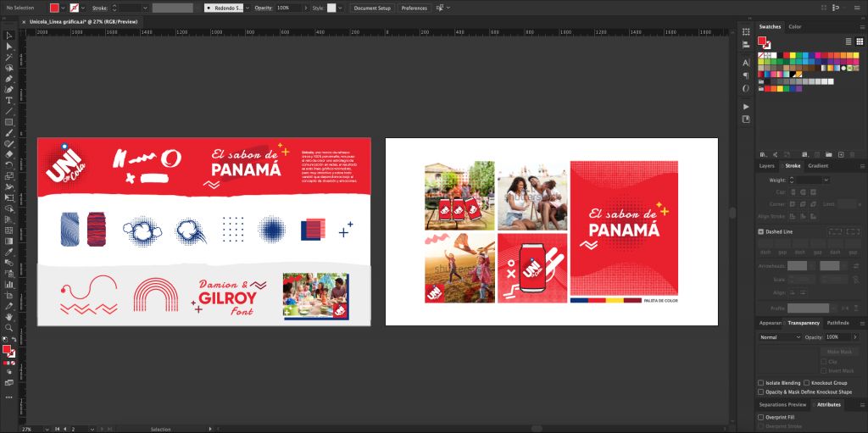Click the control bar Opacity value field
Viewport: 868px width, 433px height.
pyautogui.click(x=289, y=8)
